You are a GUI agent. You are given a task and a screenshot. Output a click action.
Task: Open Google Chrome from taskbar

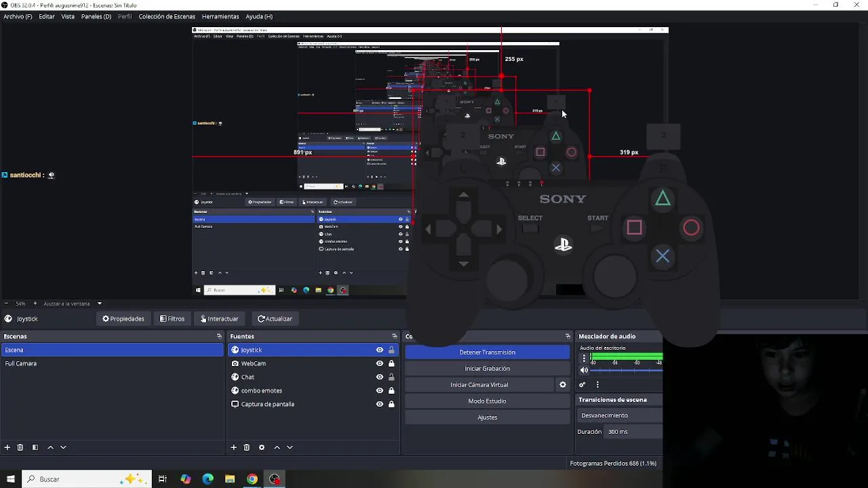(252, 479)
